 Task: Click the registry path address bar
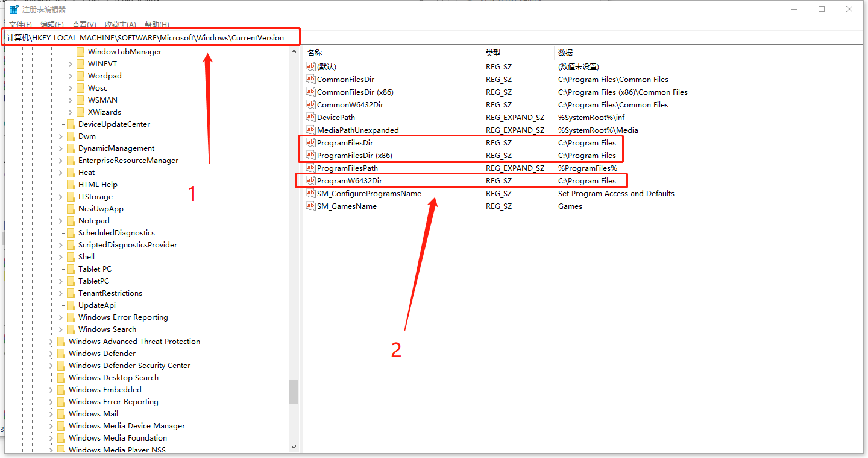click(x=433, y=37)
